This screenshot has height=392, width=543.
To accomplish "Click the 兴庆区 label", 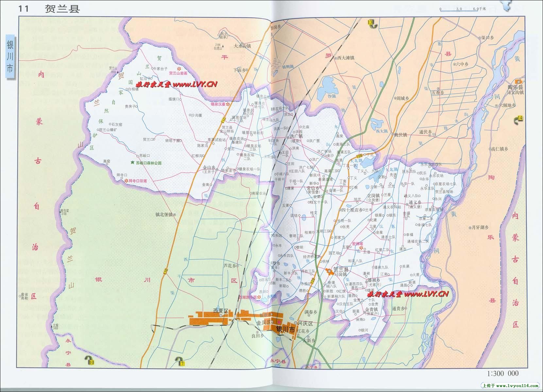I will (305, 323).
